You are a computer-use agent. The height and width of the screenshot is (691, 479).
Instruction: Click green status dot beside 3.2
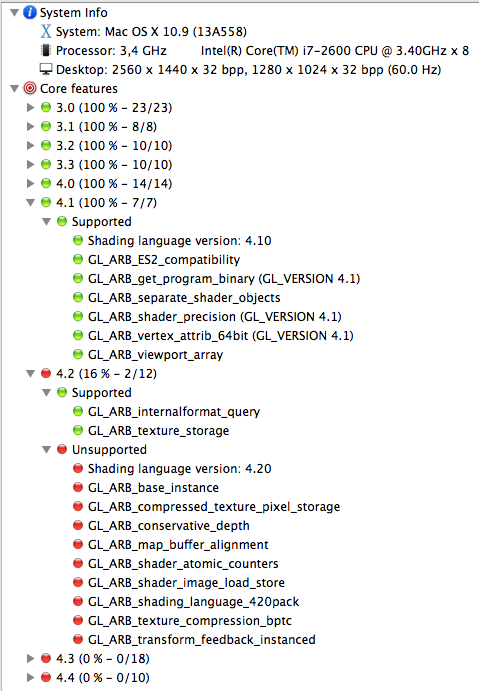(x=46, y=145)
